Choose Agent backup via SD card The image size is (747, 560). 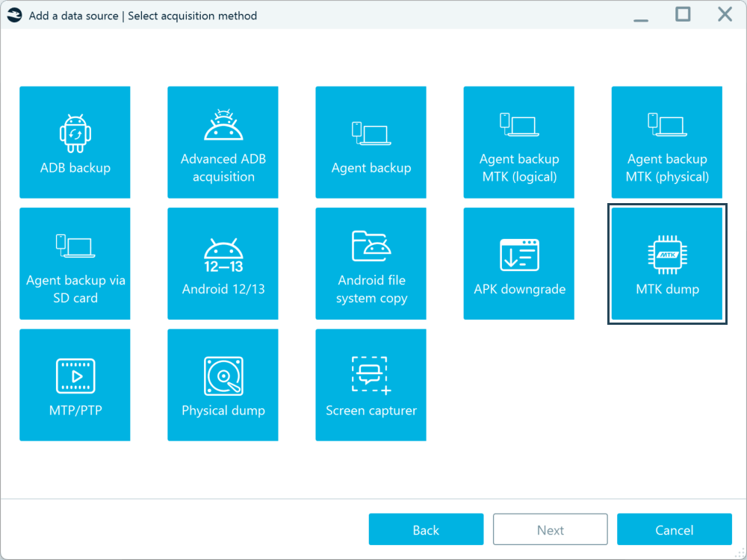pos(75,264)
